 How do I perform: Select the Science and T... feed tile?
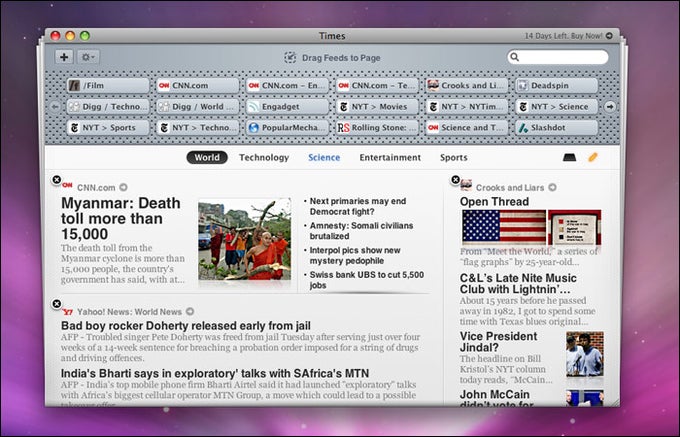point(467,128)
